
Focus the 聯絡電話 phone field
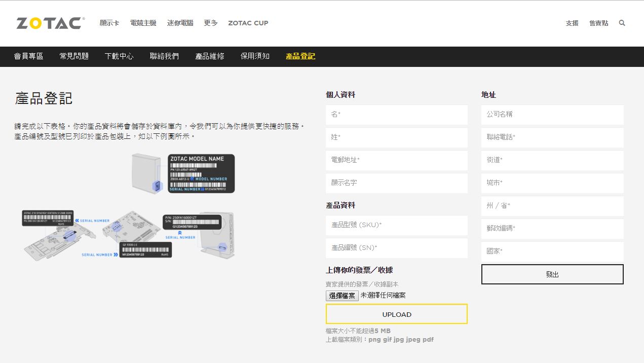(552, 137)
